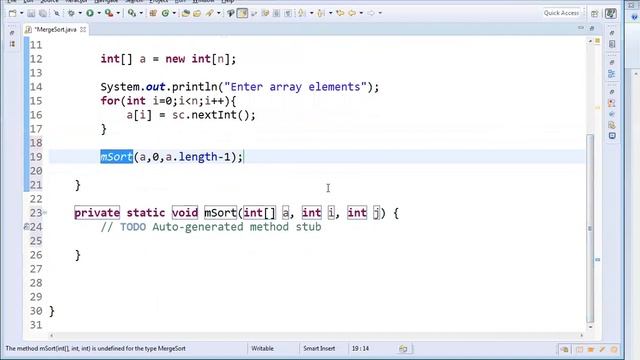Minimize the editor area
640x360 pixels.
coord(581,28)
